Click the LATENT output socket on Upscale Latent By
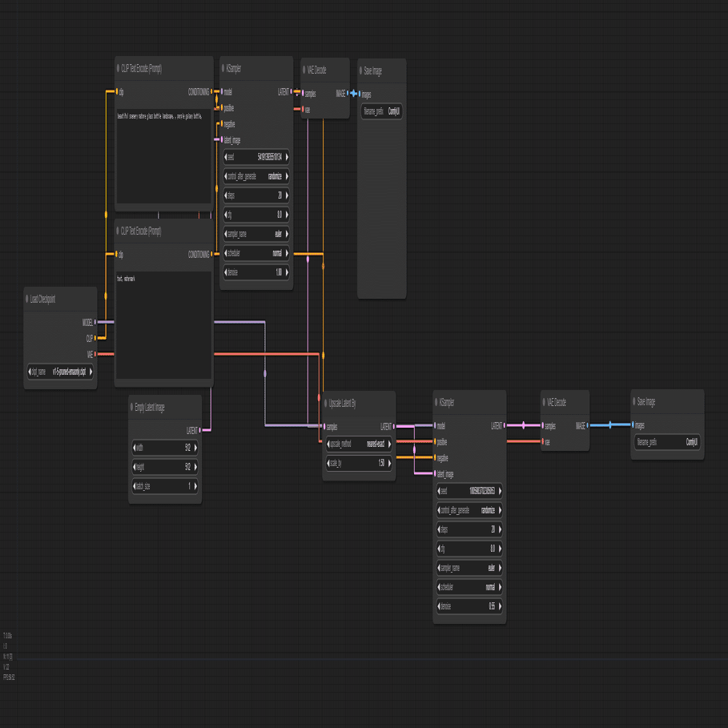This screenshot has height=728, width=728. click(x=394, y=426)
